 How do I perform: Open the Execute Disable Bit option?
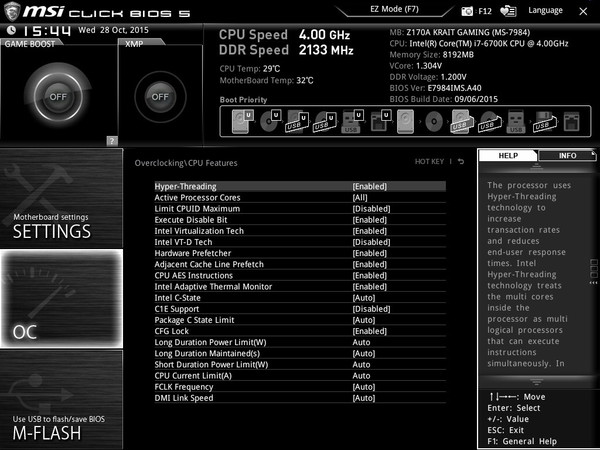tap(300, 220)
